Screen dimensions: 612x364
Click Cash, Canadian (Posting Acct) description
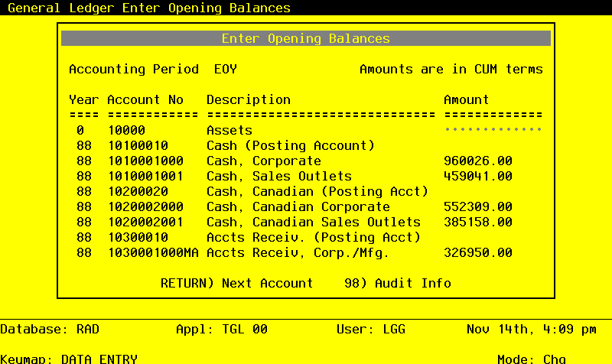click(x=317, y=191)
